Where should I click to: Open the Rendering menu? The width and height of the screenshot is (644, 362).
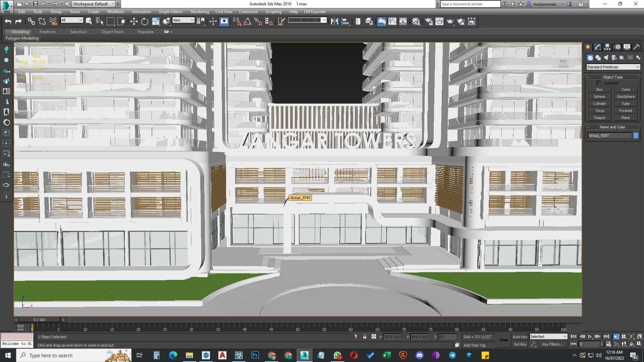[200, 12]
